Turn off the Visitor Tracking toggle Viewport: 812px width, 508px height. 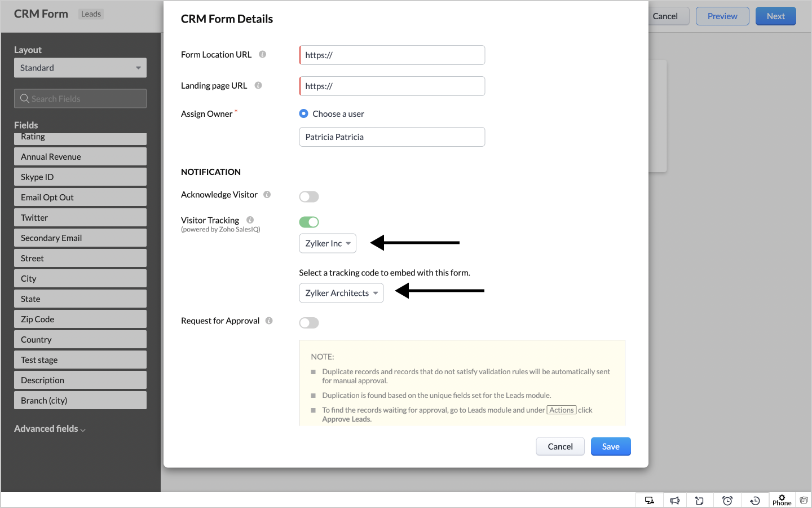[x=309, y=222]
